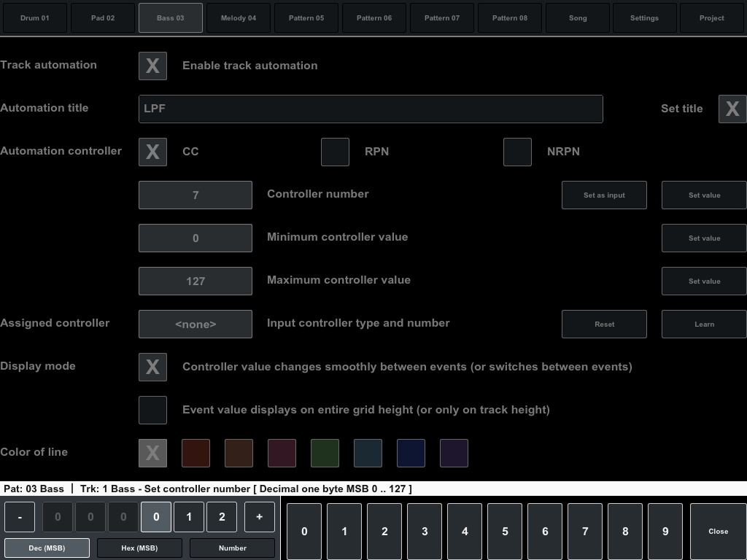The image size is (747, 560).
Task: Click Set value for Maximum controller value
Action: coord(704,281)
